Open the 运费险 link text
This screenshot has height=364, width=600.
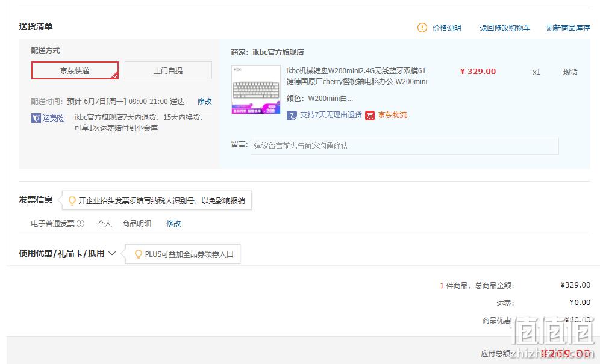click(x=53, y=118)
